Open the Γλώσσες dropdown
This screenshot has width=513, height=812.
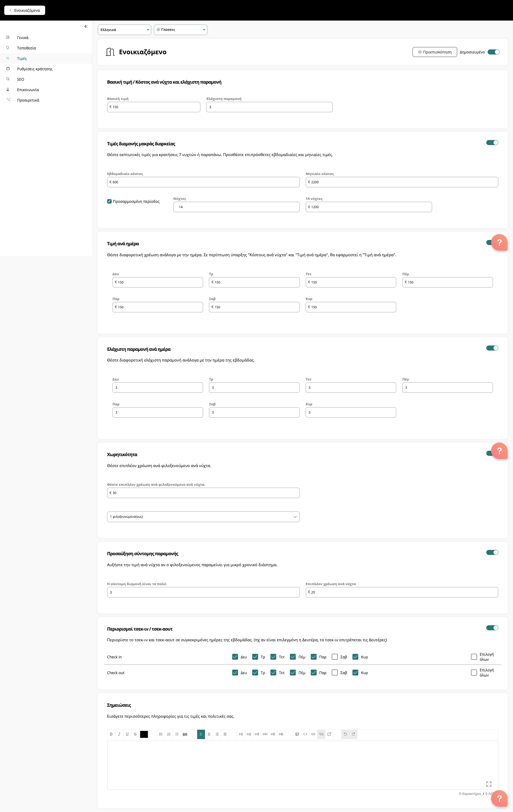click(180, 30)
